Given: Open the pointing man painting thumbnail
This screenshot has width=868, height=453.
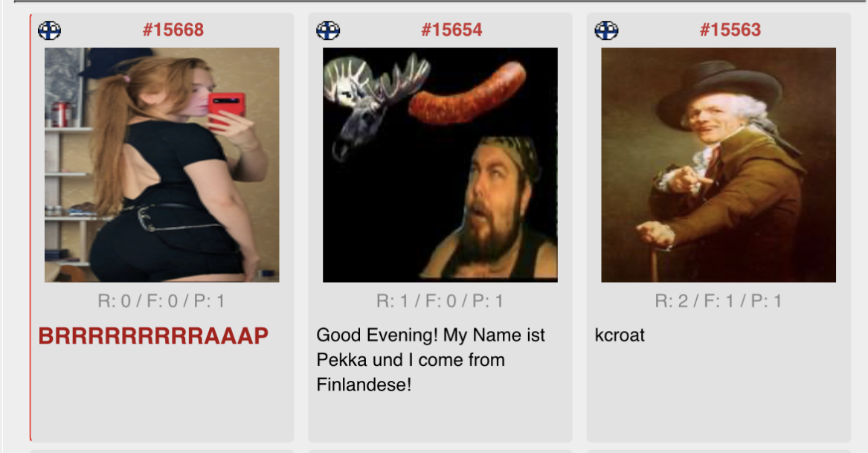Looking at the screenshot, I should [x=718, y=165].
